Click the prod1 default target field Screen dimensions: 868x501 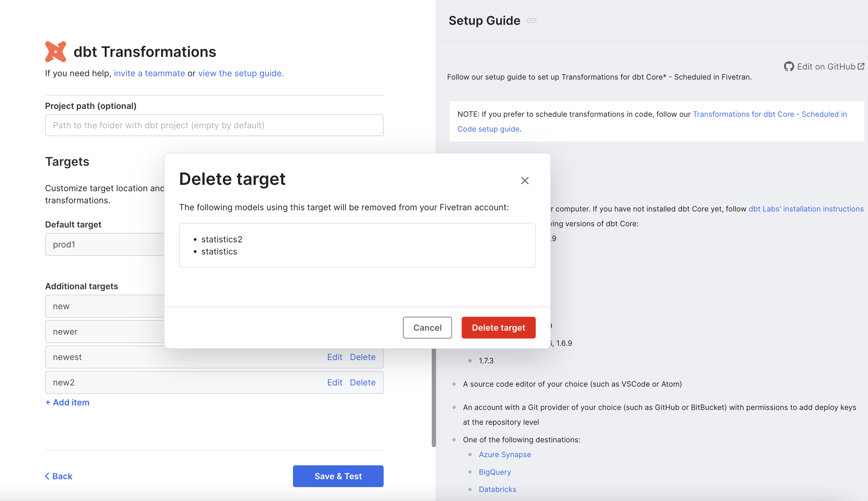click(105, 244)
